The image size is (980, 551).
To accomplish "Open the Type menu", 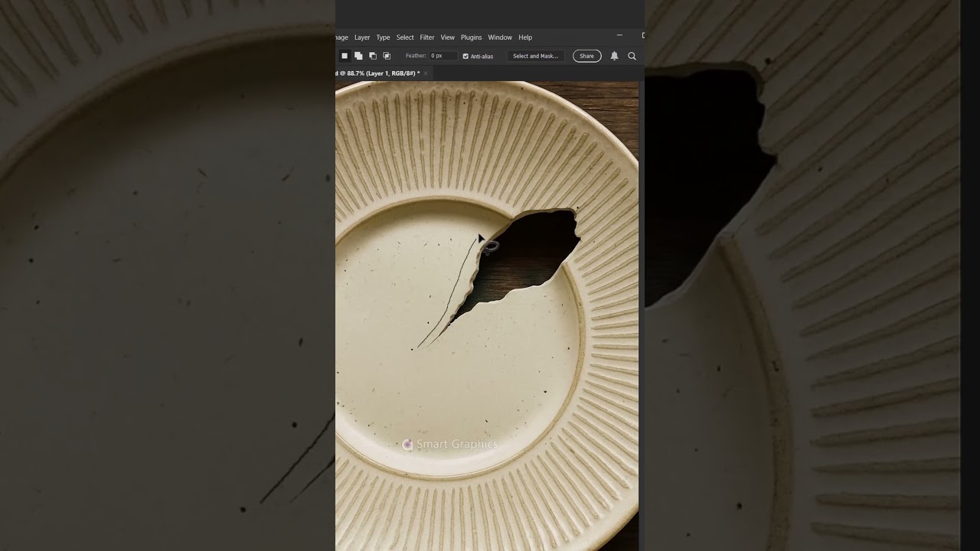I will pyautogui.click(x=383, y=37).
